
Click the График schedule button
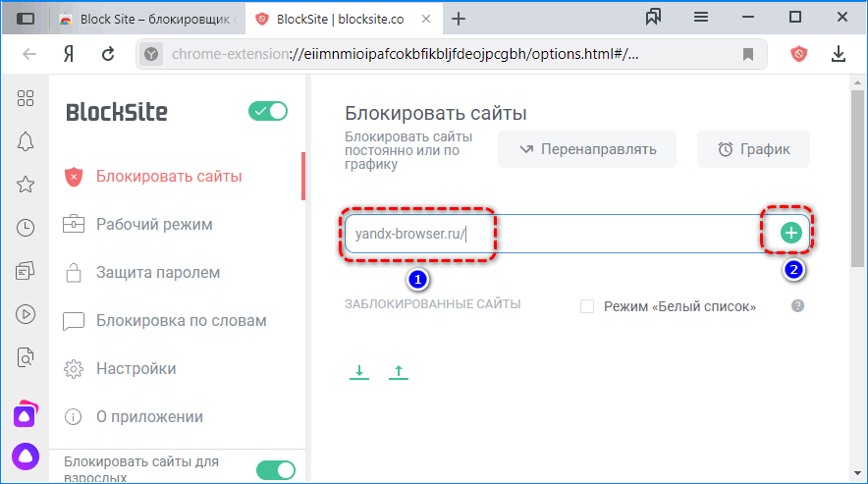click(x=753, y=149)
